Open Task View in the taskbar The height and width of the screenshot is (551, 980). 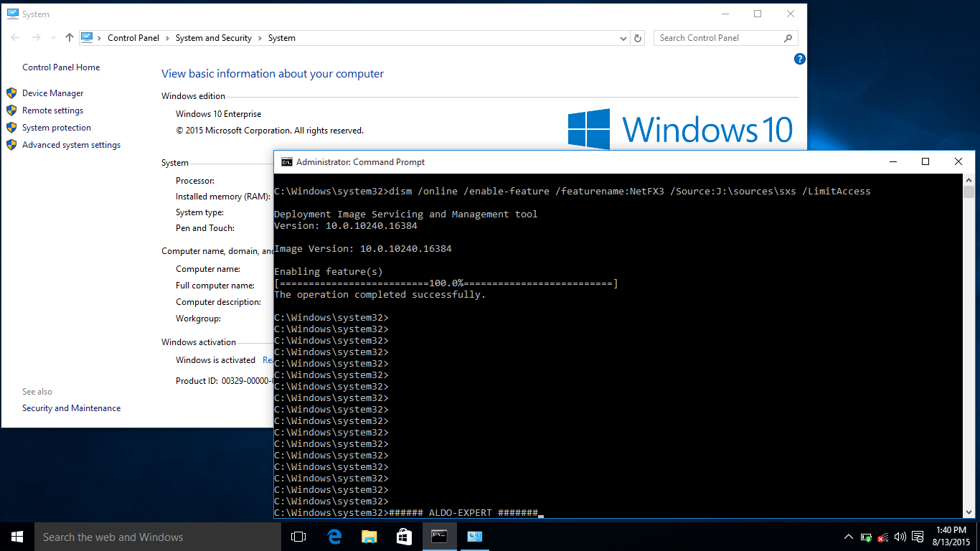298,537
